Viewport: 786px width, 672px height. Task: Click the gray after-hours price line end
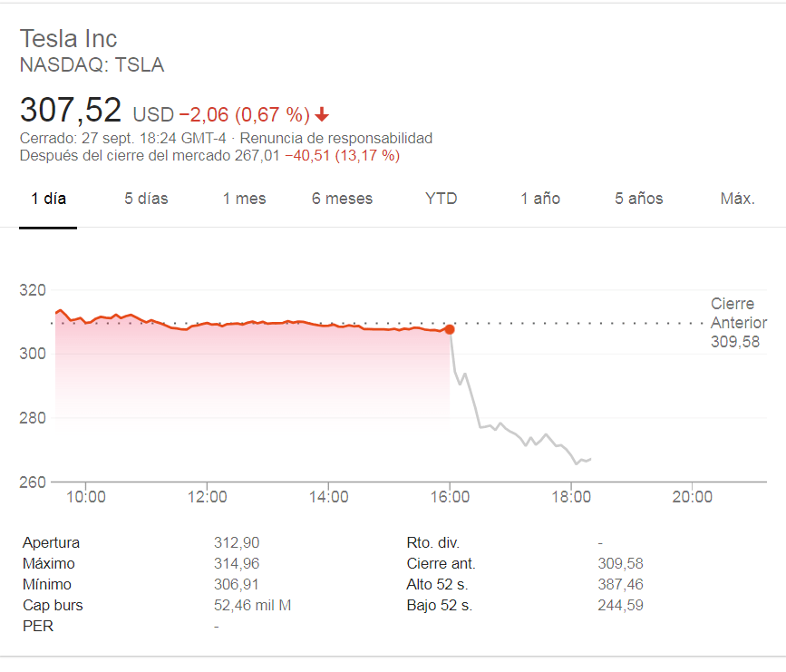(590, 459)
